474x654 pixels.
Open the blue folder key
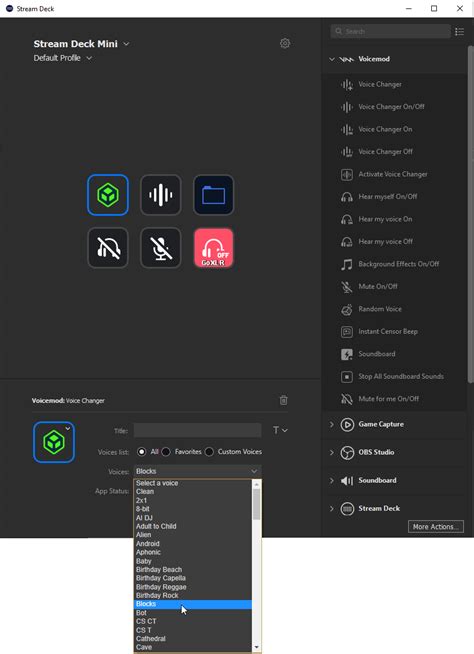point(214,195)
